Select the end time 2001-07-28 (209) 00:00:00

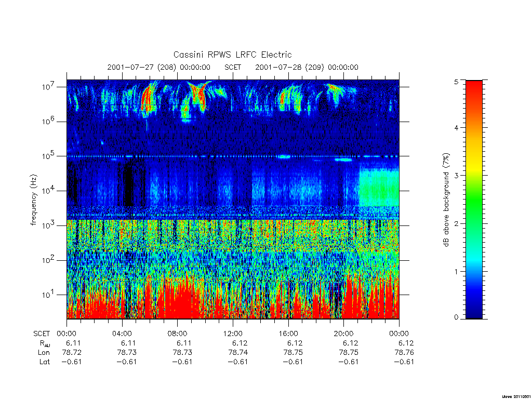[x=307, y=67]
